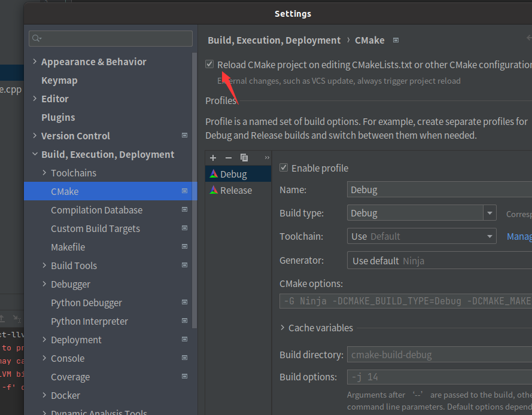The width and height of the screenshot is (532, 415).
Task: Click project-level icon on Build Tools row
Action: click(184, 265)
